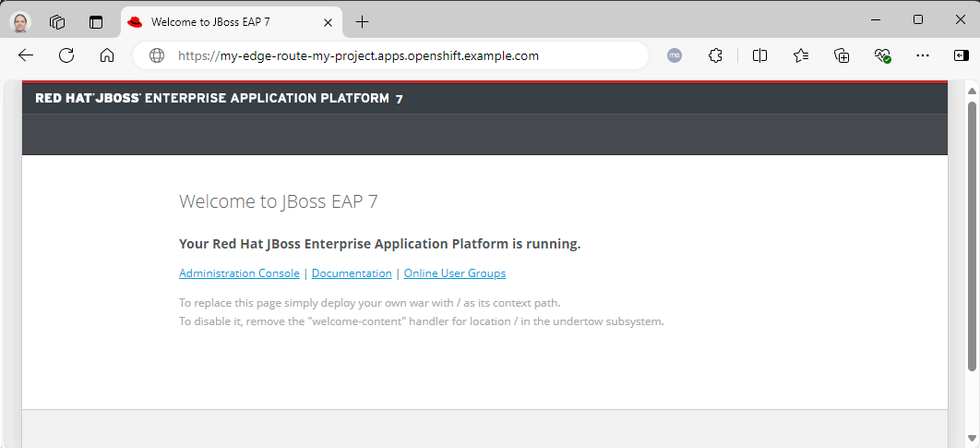Open Collections
This screenshot has width=980, height=448.
842,55
